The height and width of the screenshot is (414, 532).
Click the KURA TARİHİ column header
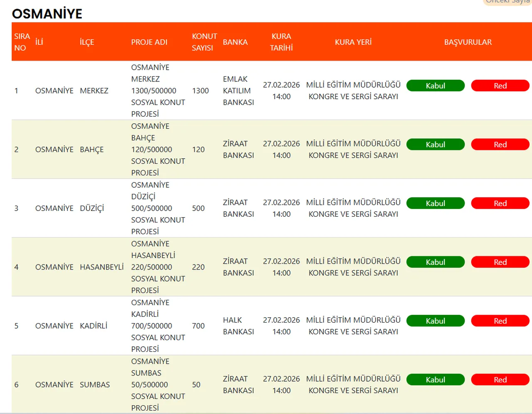[x=281, y=42]
